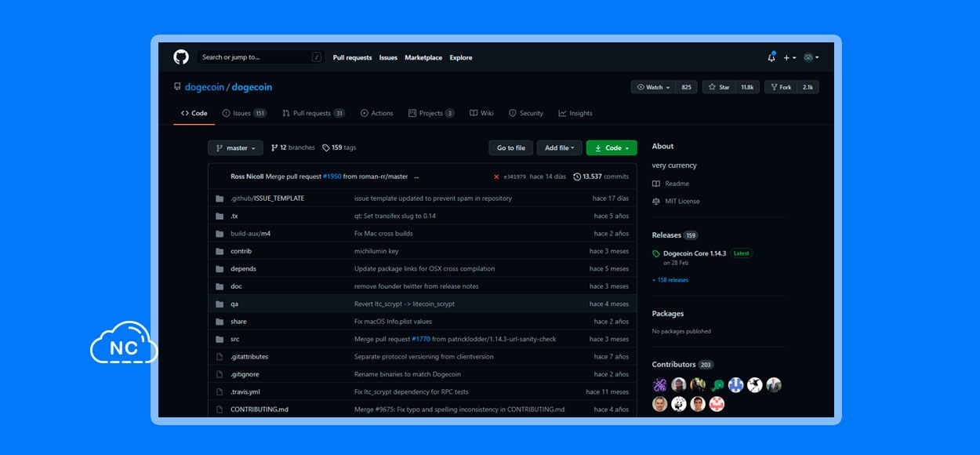Open Issues in top navigation

coord(388,57)
